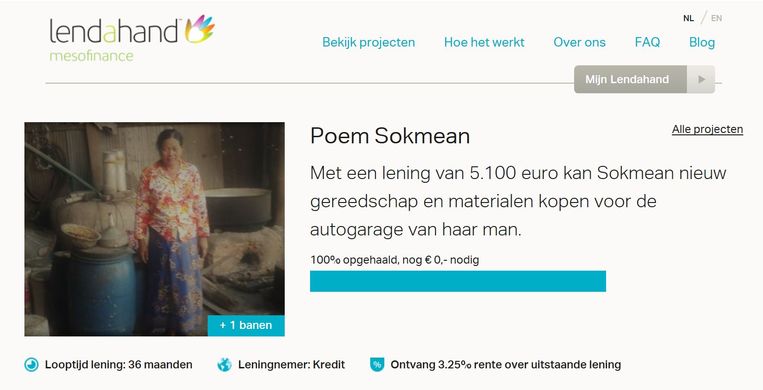
Task: Follow the Alle projecten link
Action: tap(708, 130)
